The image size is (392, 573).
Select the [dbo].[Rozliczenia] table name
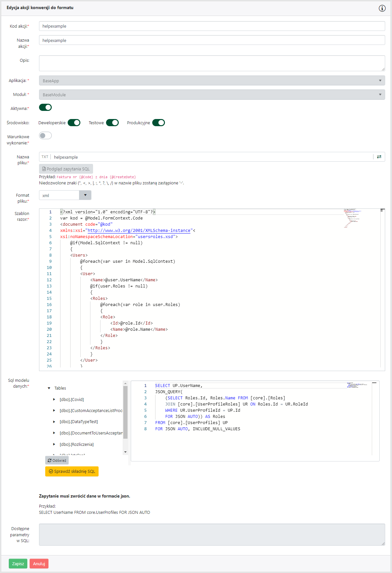[x=76, y=444]
